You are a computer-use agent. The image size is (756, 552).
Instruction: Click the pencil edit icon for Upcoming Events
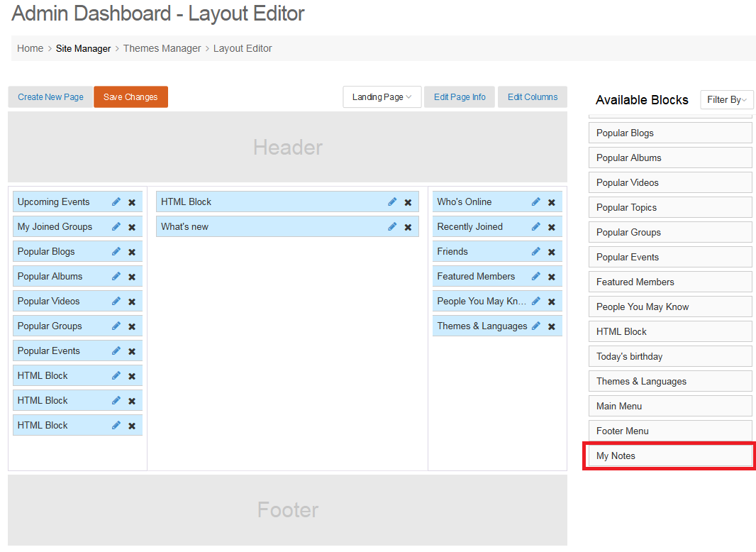coord(116,202)
